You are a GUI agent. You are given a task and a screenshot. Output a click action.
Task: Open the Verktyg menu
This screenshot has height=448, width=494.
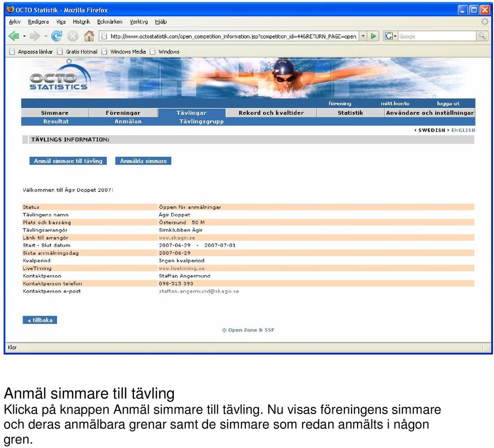pos(138,22)
